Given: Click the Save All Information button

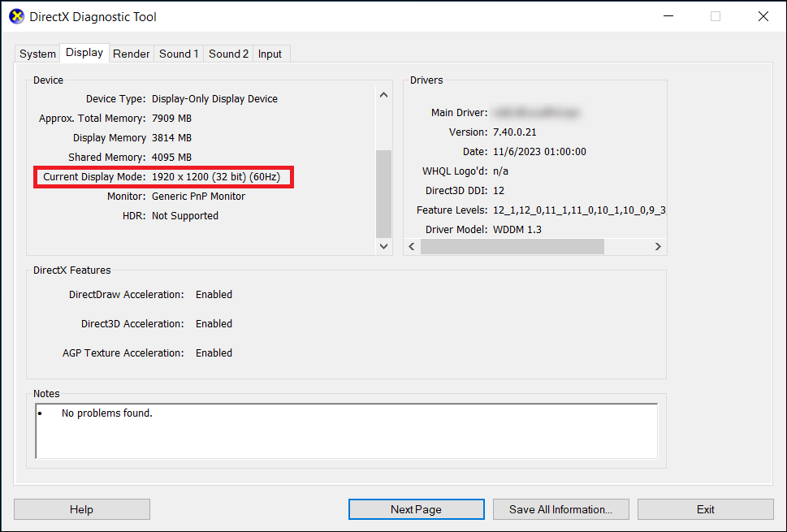Looking at the screenshot, I should click(x=560, y=508).
